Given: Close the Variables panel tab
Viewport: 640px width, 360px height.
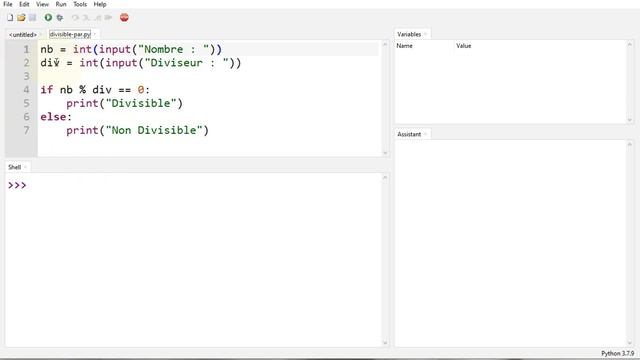Looking at the screenshot, I should pyautogui.click(x=425, y=34).
